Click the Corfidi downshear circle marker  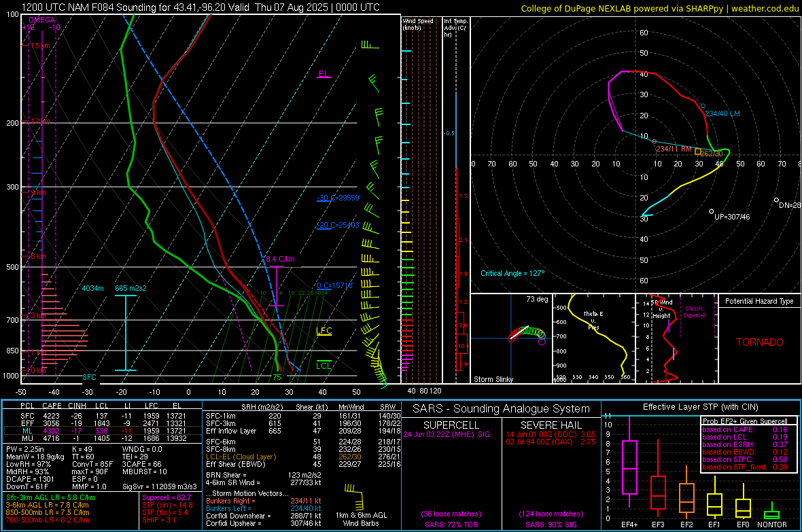776,200
